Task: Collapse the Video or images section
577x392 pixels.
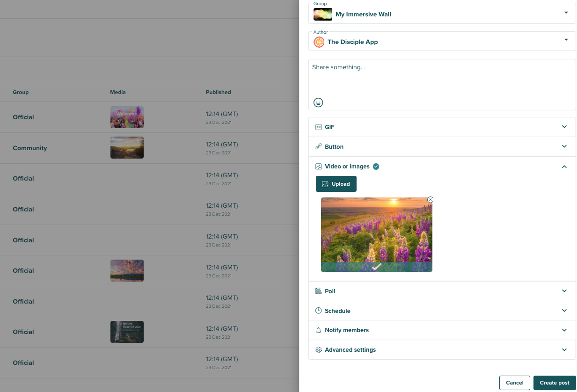Action: coord(564,167)
